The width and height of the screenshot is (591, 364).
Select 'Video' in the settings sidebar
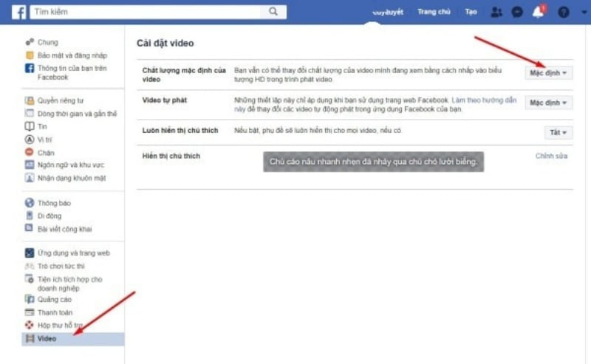click(x=47, y=338)
